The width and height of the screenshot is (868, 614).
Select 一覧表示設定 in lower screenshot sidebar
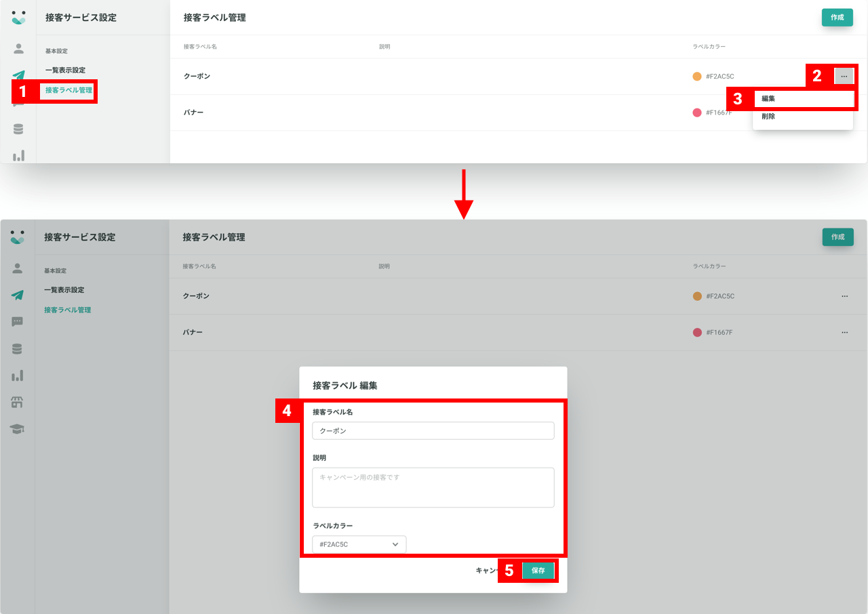tap(64, 290)
